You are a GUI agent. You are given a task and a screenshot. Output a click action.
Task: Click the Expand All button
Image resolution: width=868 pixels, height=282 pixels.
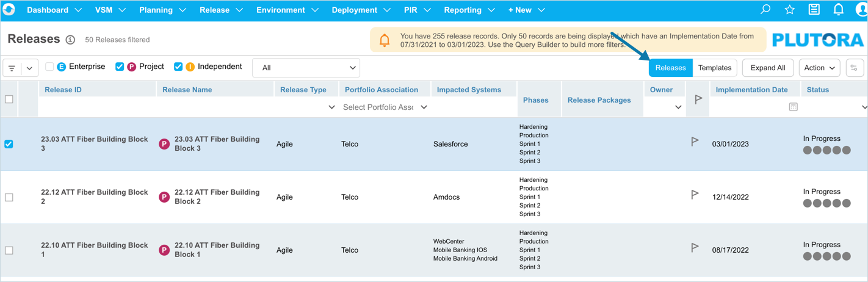[x=767, y=68]
